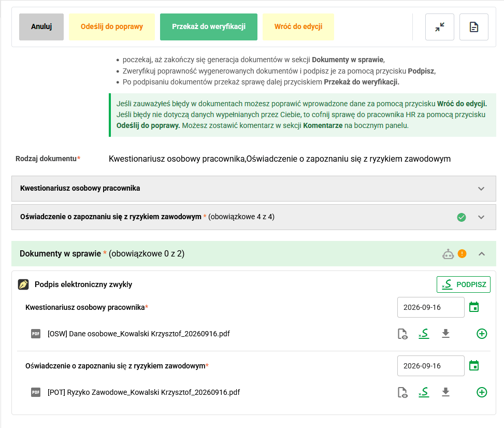
Task: Open file [OSW] Dane osobowe_Kowalski Krzysztof_20260916.pdf
Action: (138, 334)
